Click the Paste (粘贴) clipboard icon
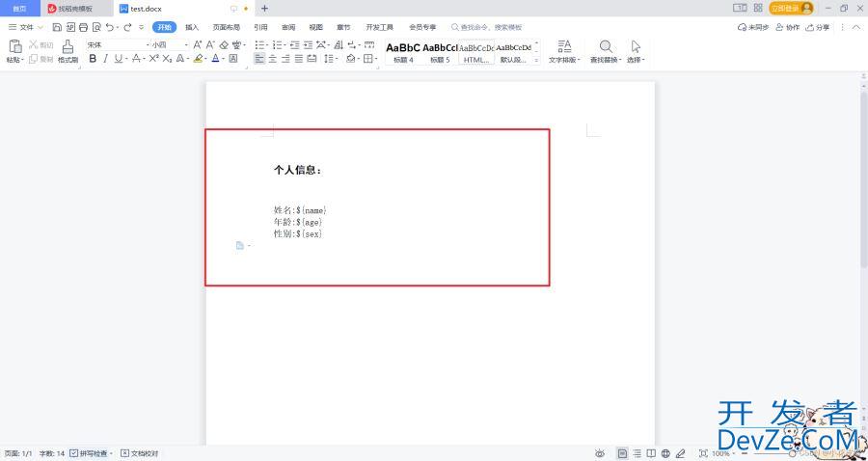The image size is (868, 461). pos(14,45)
